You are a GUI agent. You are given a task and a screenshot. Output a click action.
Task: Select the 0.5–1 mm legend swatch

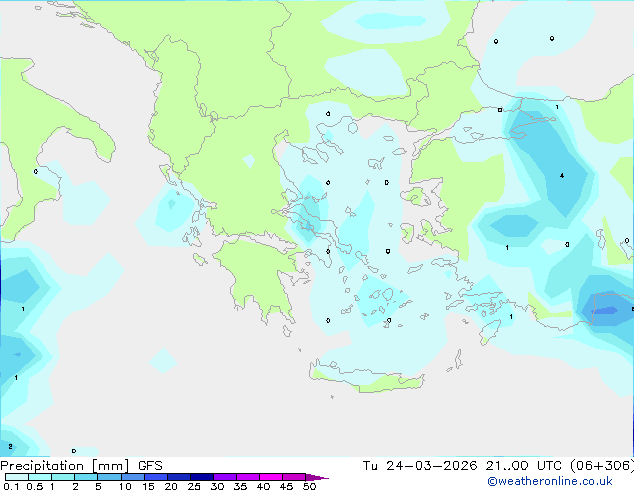(40, 477)
